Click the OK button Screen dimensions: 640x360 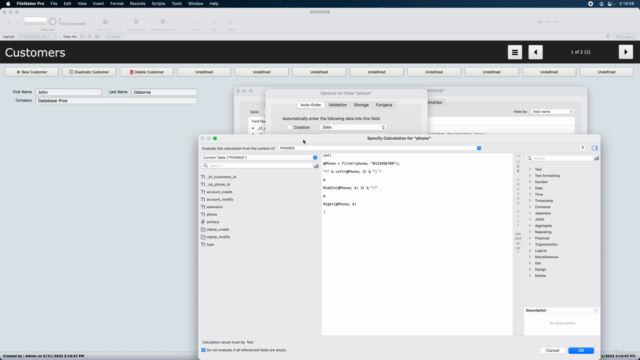581,350
